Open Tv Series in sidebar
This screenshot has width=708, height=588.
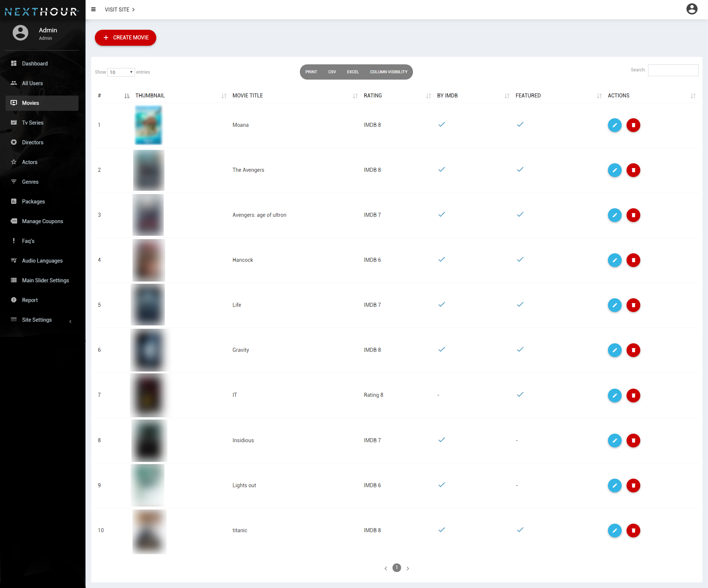[42, 123]
